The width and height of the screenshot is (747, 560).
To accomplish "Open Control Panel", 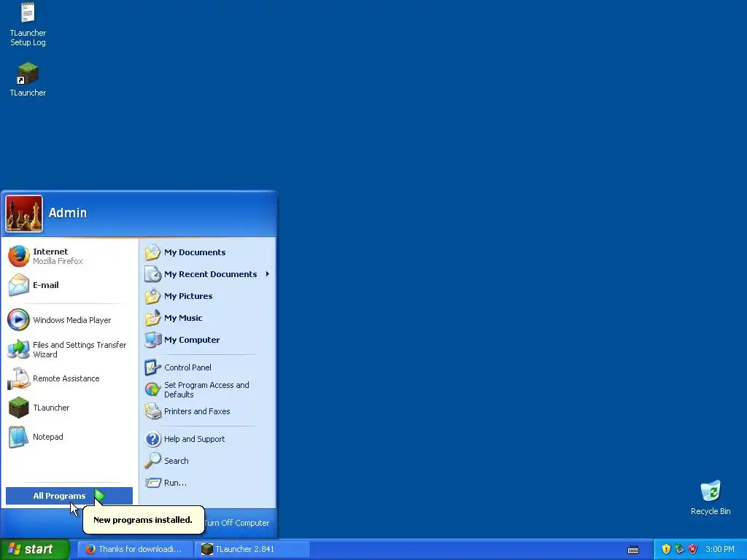I will point(207,367).
